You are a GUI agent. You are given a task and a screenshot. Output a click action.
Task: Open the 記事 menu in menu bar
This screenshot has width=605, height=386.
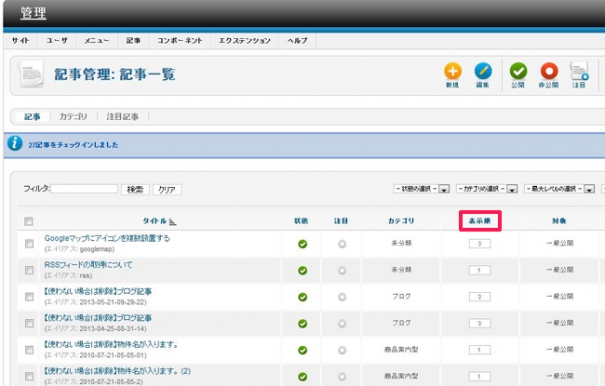click(x=133, y=41)
